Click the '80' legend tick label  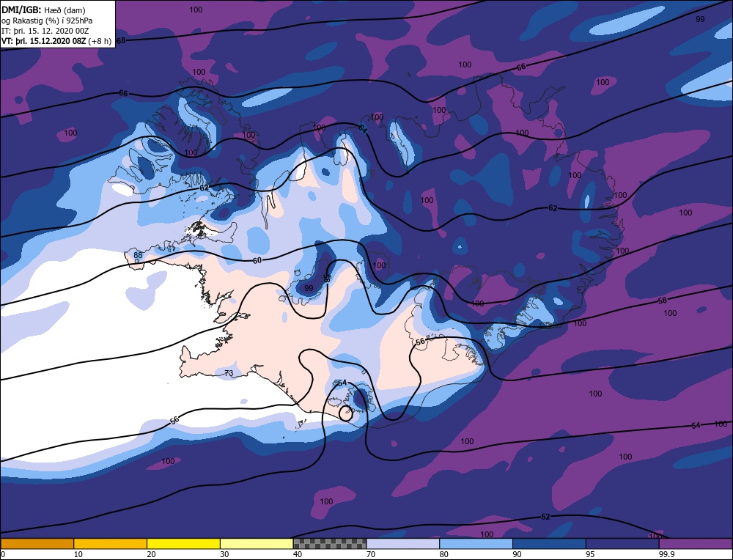[x=444, y=554]
